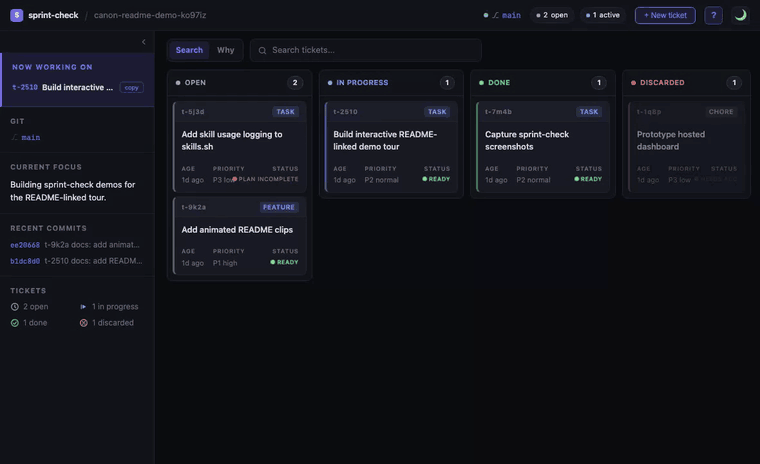Open the Capture sprint-check screenshots card

point(543,146)
